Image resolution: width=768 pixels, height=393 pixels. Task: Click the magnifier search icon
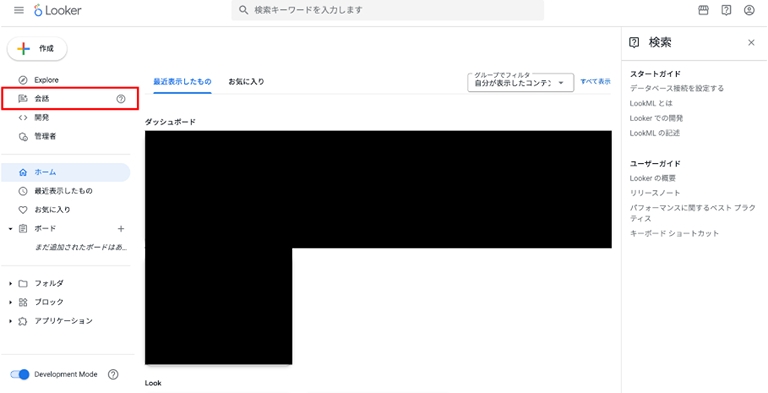[x=243, y=10]
